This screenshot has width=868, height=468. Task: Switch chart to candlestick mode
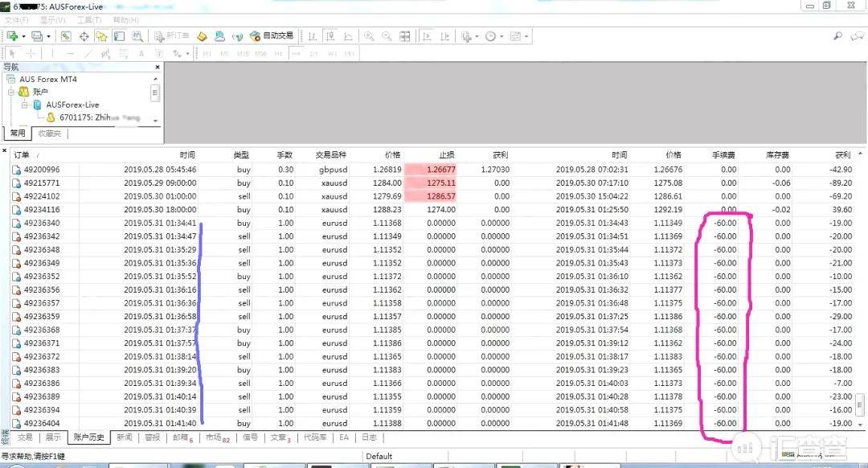[330, 36]
